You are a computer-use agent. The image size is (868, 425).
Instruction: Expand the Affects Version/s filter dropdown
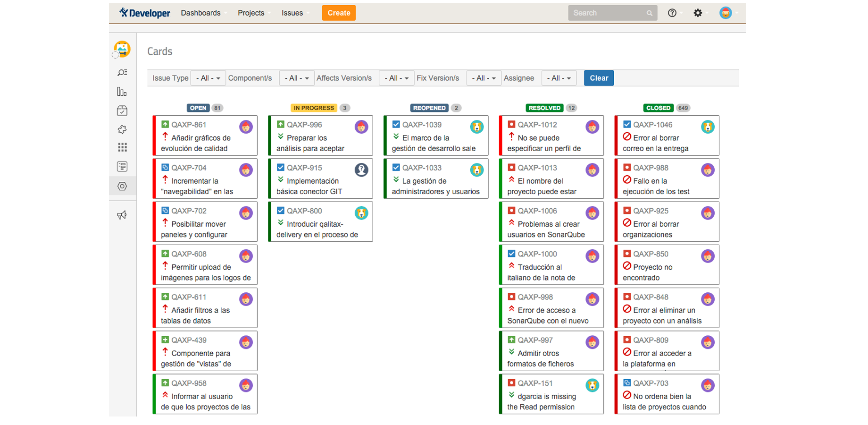pyautogui.click(x=397, y=78)
